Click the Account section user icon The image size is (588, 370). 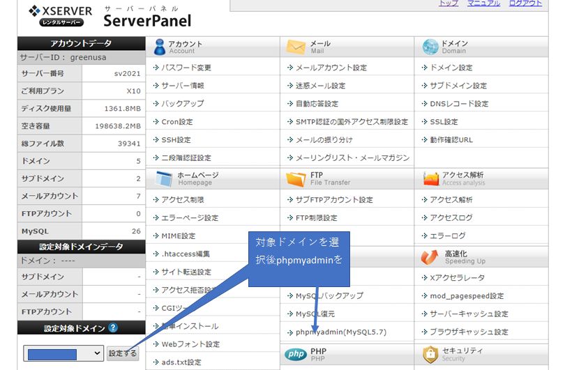pyautogui.click(x=160, y=47)
